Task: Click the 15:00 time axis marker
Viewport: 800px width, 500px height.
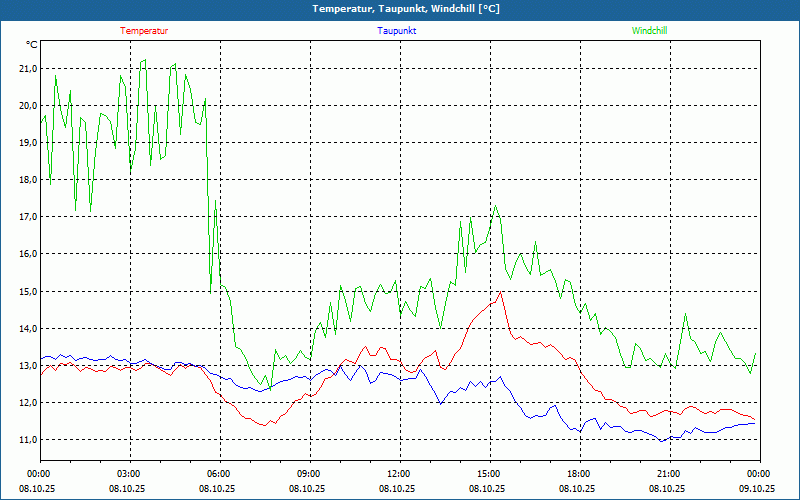Action: pos(488,473)
